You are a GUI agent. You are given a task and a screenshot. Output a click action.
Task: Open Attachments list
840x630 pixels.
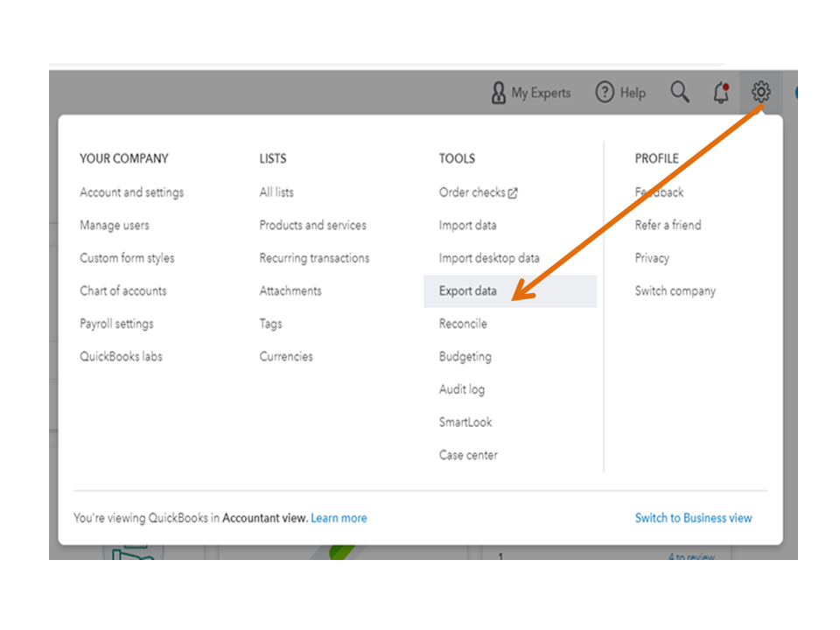[x=290, y=290]
